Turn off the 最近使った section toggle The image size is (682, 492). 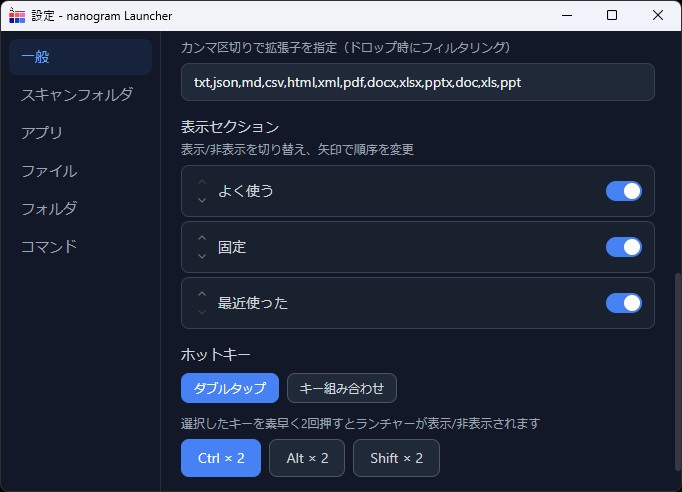623,303
